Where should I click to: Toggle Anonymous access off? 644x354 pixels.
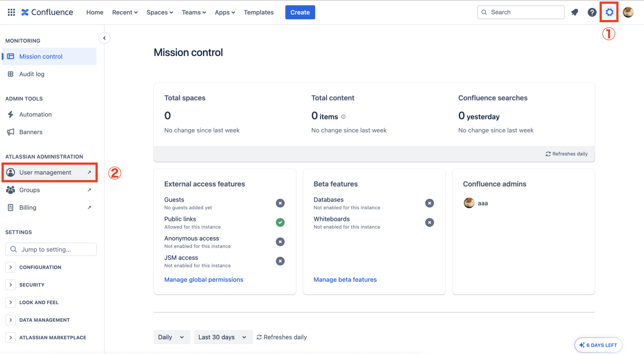point(280,242)
